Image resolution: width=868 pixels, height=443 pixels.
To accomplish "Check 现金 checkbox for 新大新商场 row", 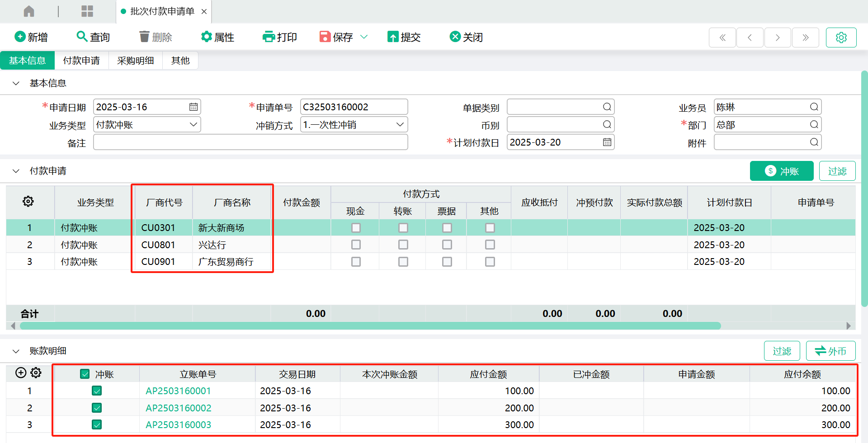I will [356, 228].
